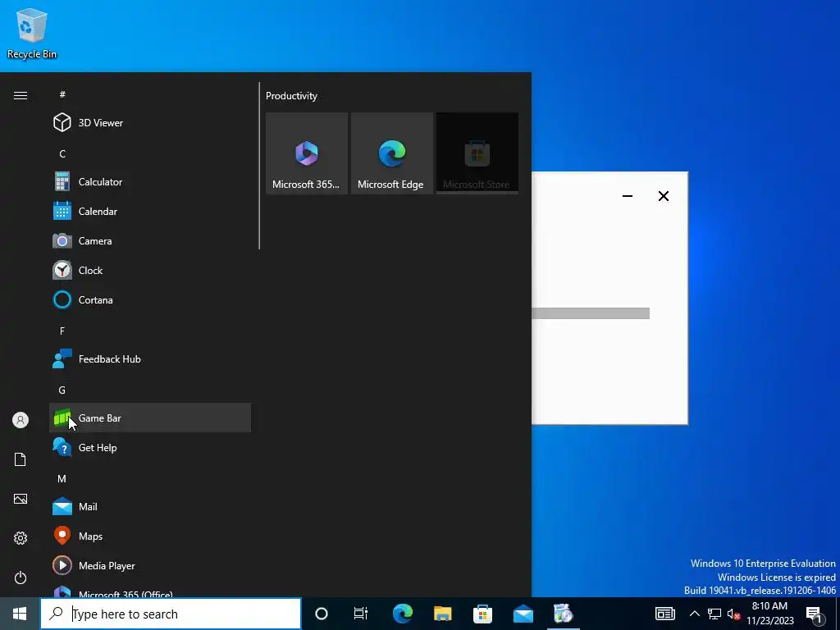Switch to the running installer taskbar app
Viewport: 840px width, 630px height.
click(x=563, y=614)
